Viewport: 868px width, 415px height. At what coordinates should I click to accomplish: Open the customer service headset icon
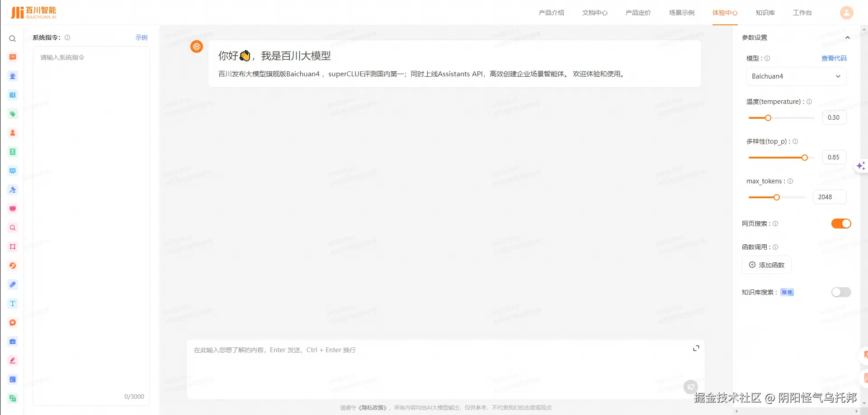(x=13, y=76)
